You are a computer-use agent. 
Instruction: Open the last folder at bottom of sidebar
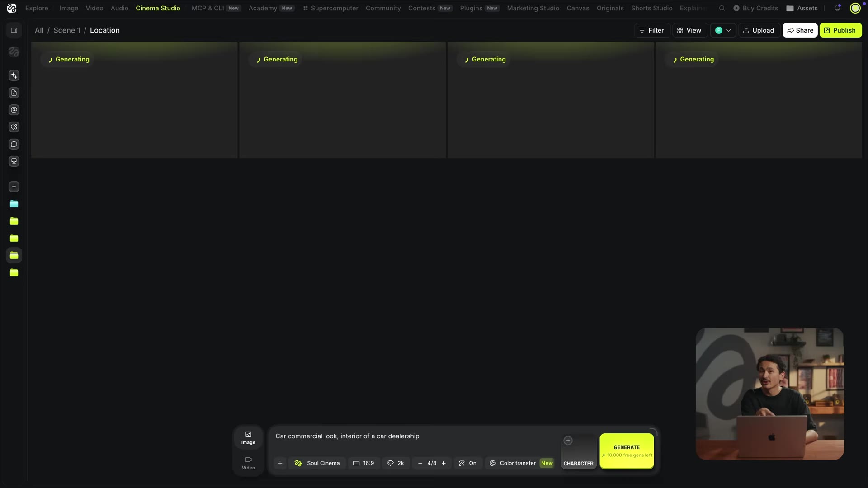[x=14, y=272]
